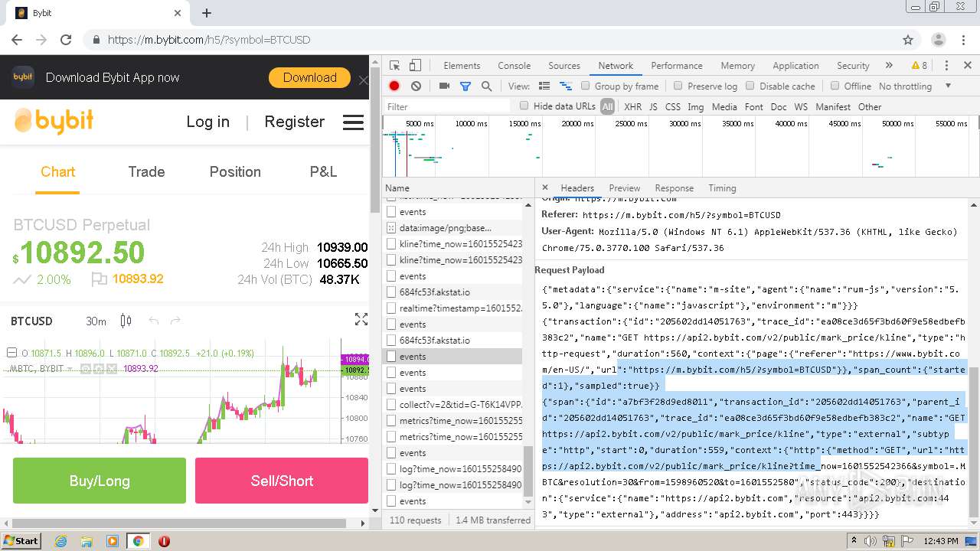Open the Console DevTools tab
Image resolution: width=980 pixels, height=551 pixels.
click(514, 66)
